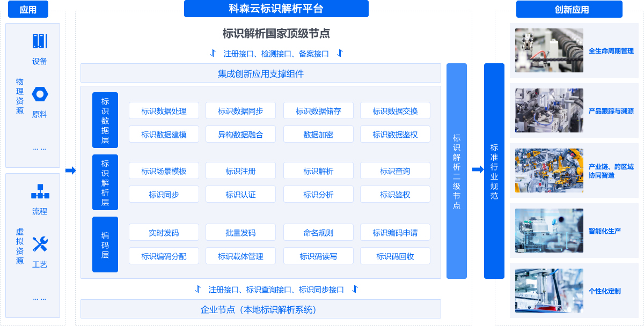Open the 产品跟踪与溯源 thumbnail image
The width and height of the screenshot is (644, 326).
point(549,110)
